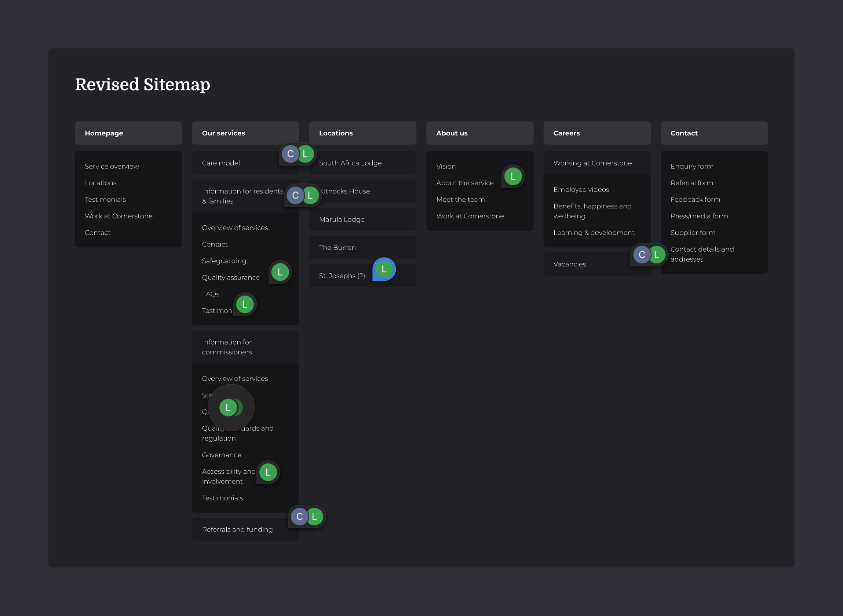Select the Homepage column header
The image size is (843, 616).
(x=128, y=133)
